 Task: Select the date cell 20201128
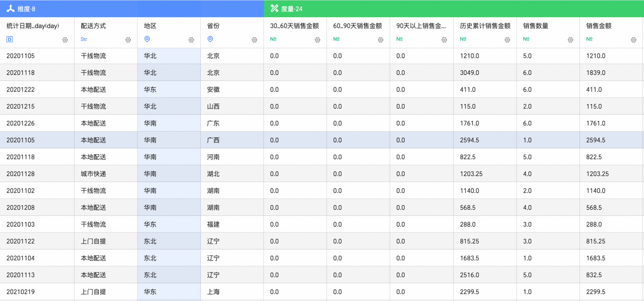37,174
